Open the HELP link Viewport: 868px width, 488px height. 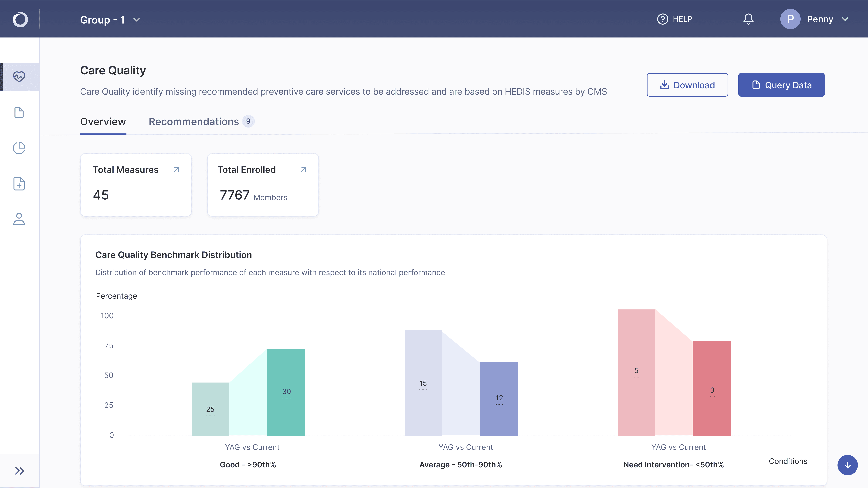pos(675,19)
